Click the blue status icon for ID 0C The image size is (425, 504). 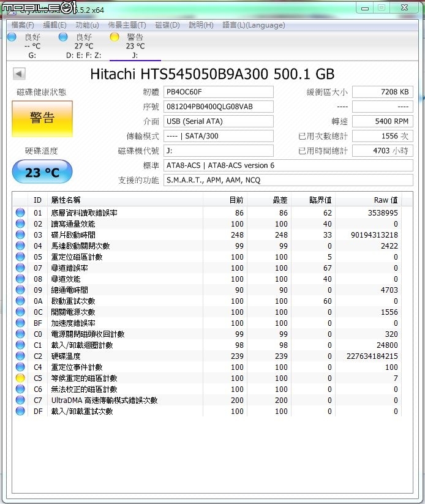click(x=20, y=312)
